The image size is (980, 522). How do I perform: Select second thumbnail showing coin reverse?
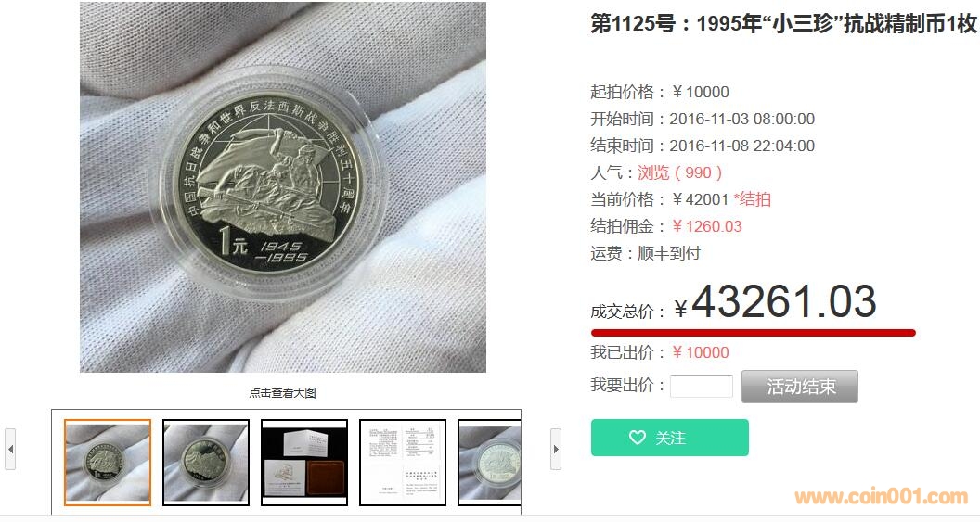pos(206,462)
